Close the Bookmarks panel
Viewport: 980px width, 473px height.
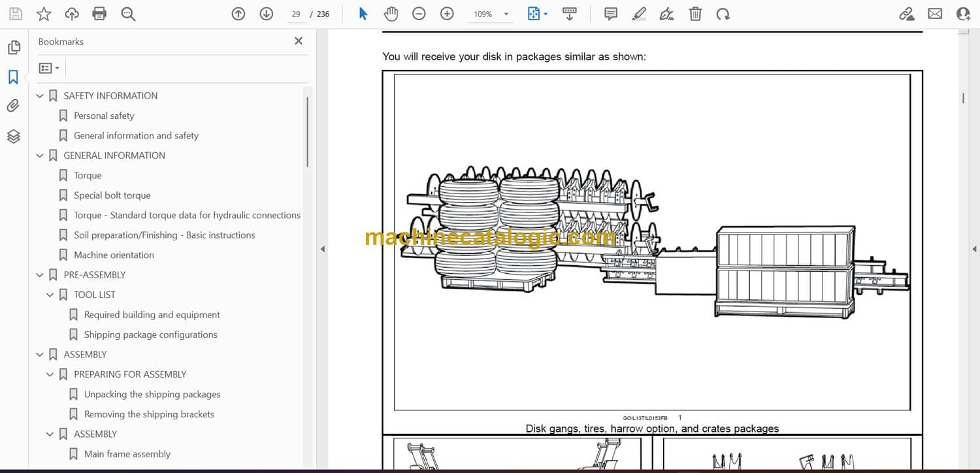tap(299, 41)
